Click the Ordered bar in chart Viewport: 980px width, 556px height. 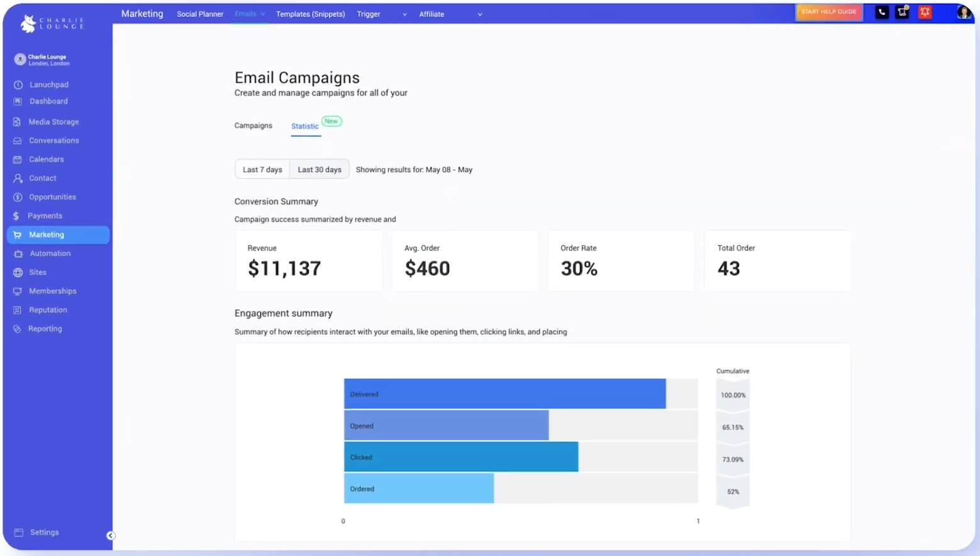419,488
